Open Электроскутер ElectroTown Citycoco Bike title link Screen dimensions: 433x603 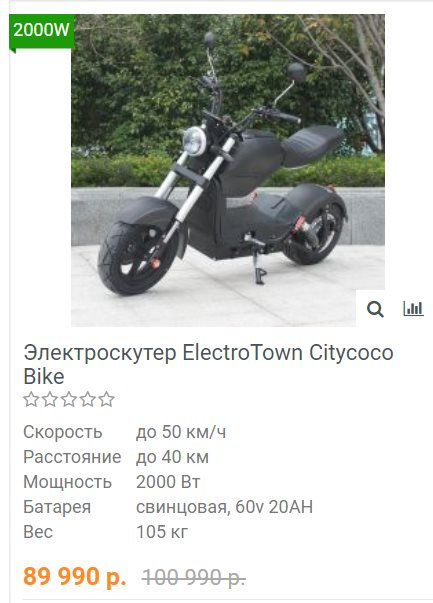tap(208, 364)
